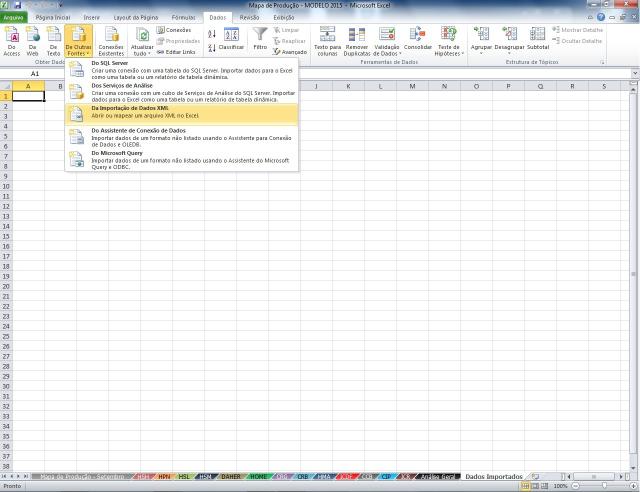
Task: Click zoom out minus button
Action: pos(575,486)
